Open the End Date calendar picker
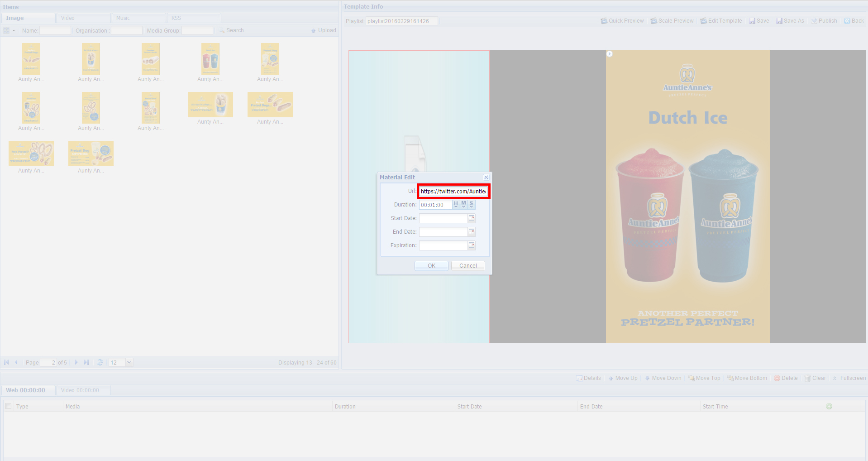Screen dimensions: 868x461 point(472,232)
